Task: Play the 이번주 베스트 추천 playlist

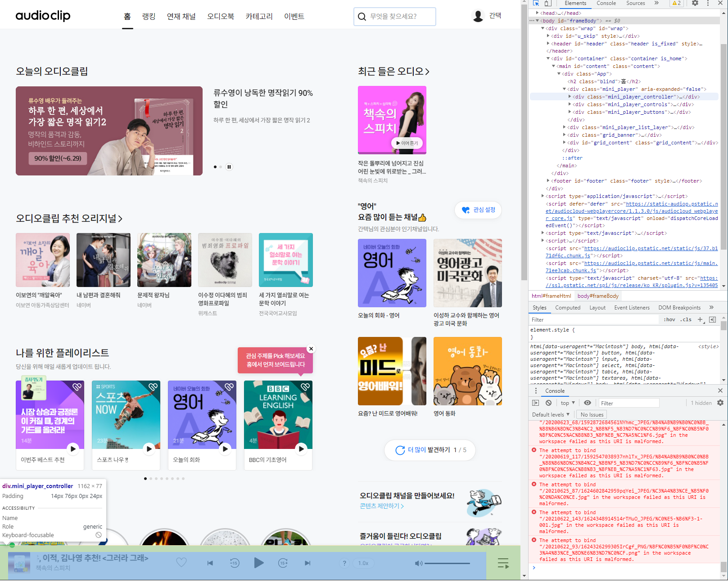Action: (73, 448)
